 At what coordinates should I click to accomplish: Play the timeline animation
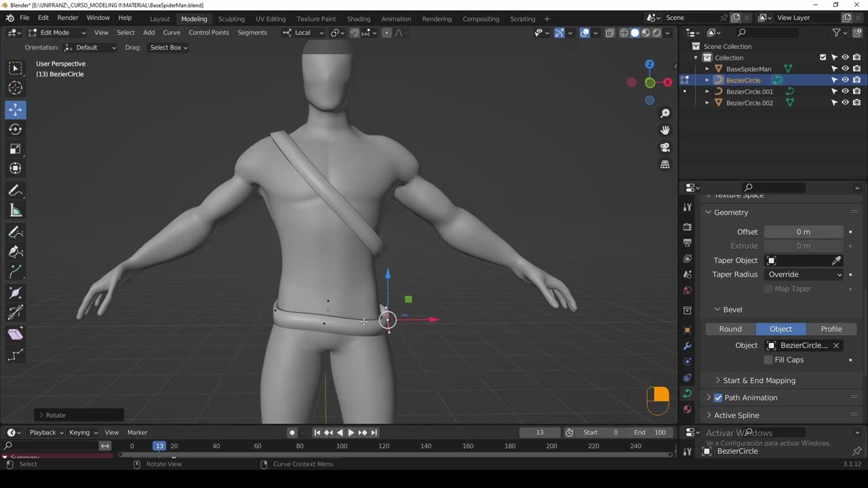pyautogui.click(x=351, y=432)
